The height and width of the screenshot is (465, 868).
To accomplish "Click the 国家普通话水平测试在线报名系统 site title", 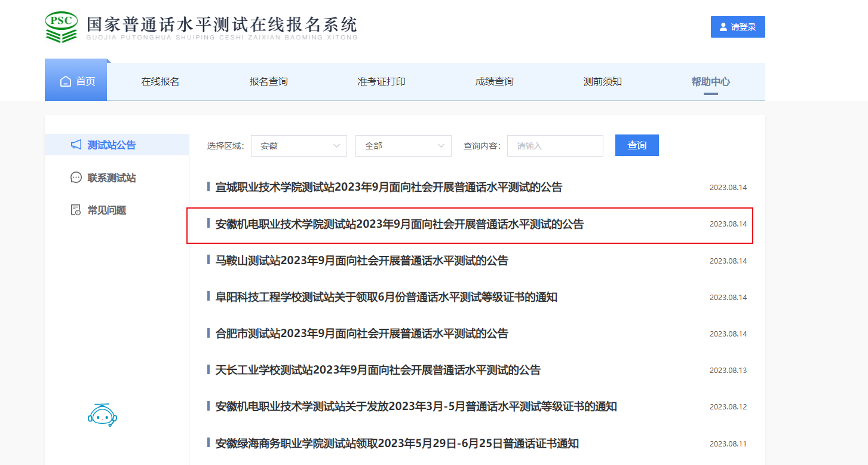I will tap(222, 25).
